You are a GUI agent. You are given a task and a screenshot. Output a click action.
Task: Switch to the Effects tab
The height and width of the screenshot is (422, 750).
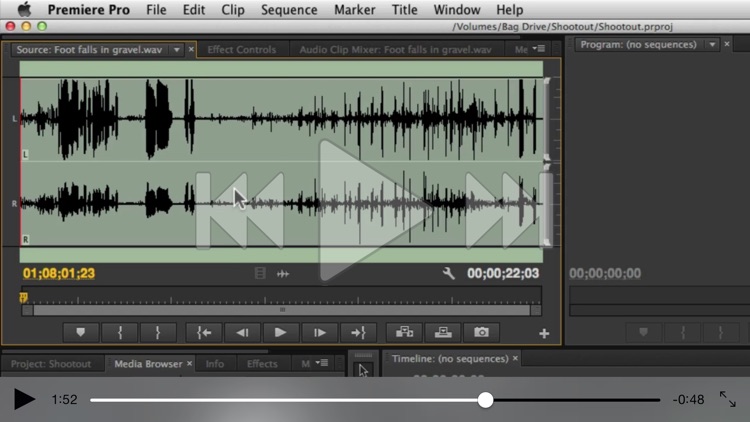click(x=262, y=364)
